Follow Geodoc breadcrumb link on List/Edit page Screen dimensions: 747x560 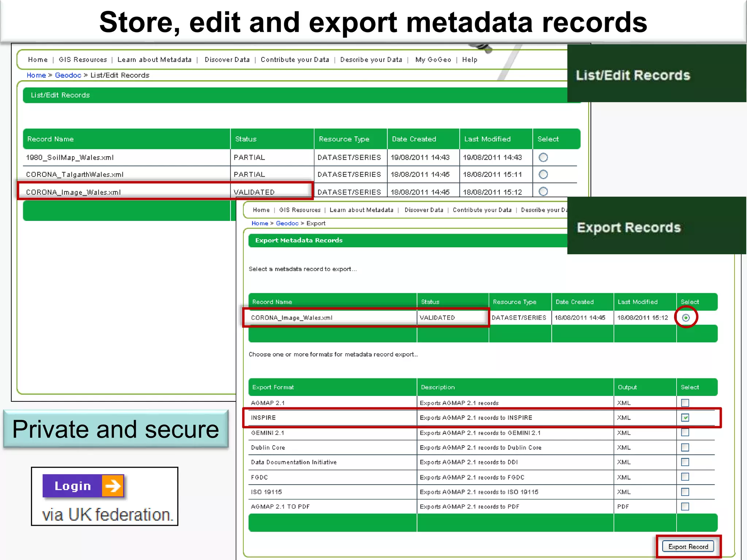68,75
